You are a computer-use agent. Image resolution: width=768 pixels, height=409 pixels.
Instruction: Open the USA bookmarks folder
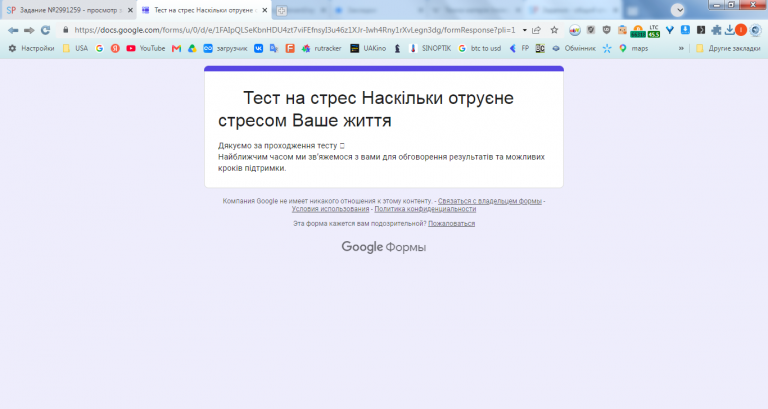(75, 48)
